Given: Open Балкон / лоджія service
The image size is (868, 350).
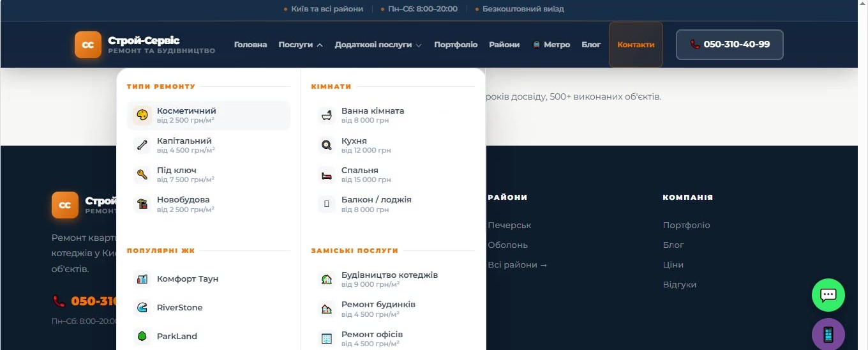Looking at the screenshot, I should [393, 204].
